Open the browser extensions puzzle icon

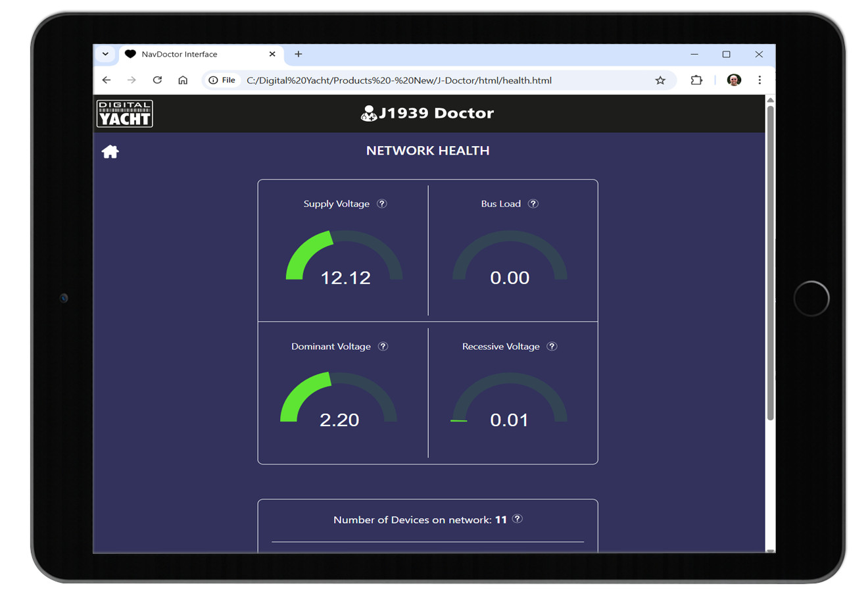696,80
